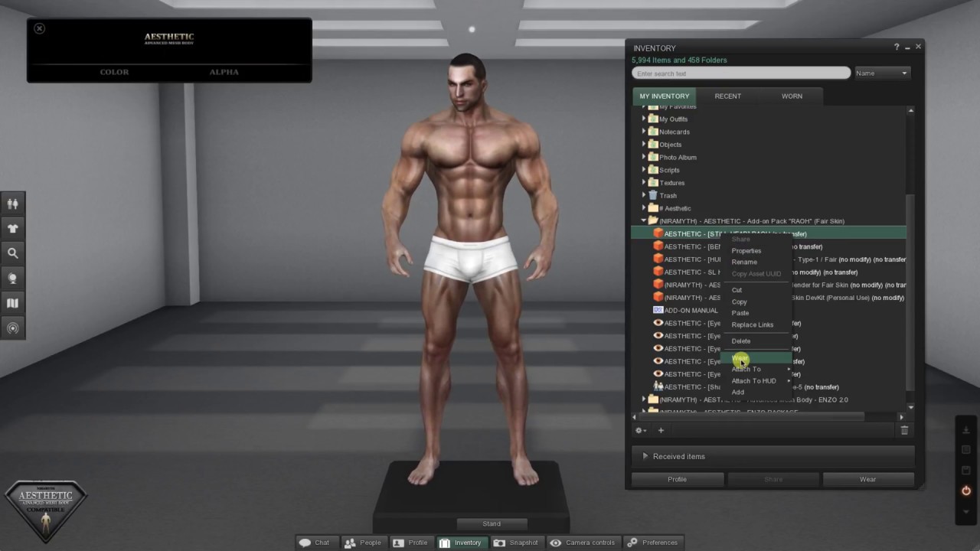Minimize the Inventory panel with dash icon
This screenshot has height=551, width=980.
click(907, 47)
